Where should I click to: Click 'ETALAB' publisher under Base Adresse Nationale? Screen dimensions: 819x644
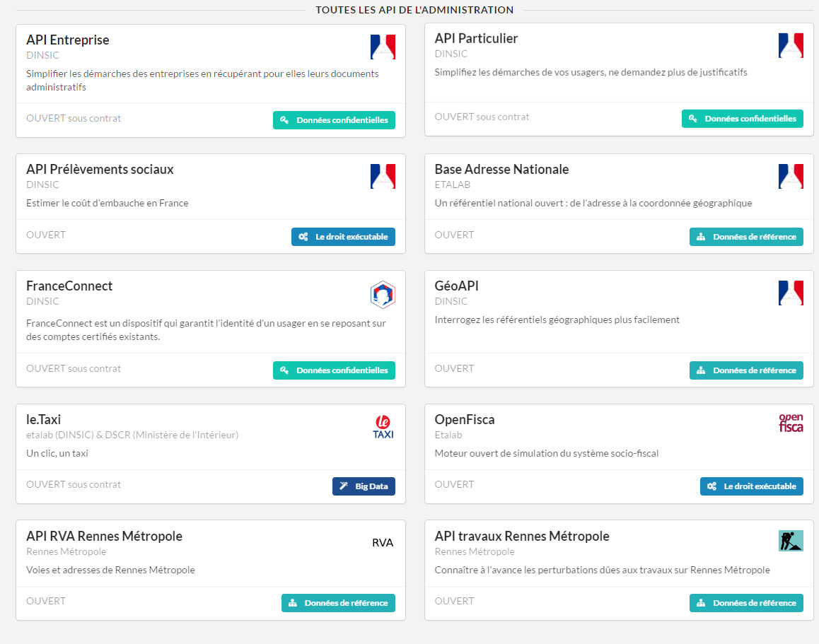[x=453, y=185]
